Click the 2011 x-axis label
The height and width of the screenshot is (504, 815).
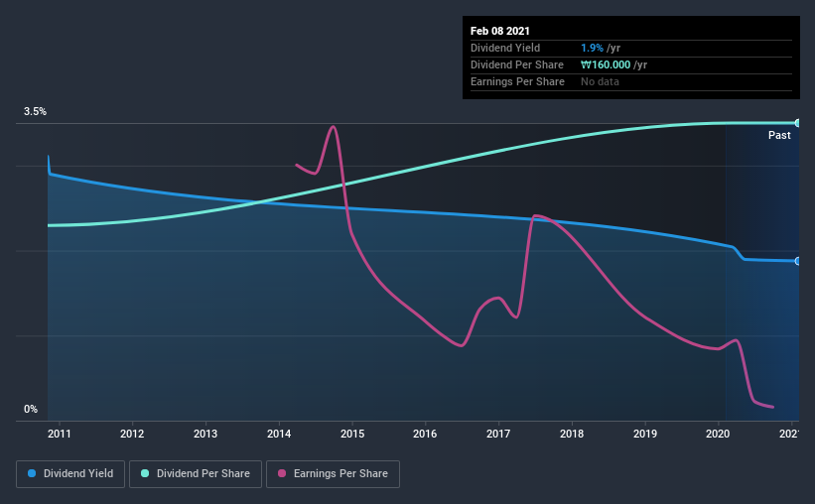pos(60,434)
